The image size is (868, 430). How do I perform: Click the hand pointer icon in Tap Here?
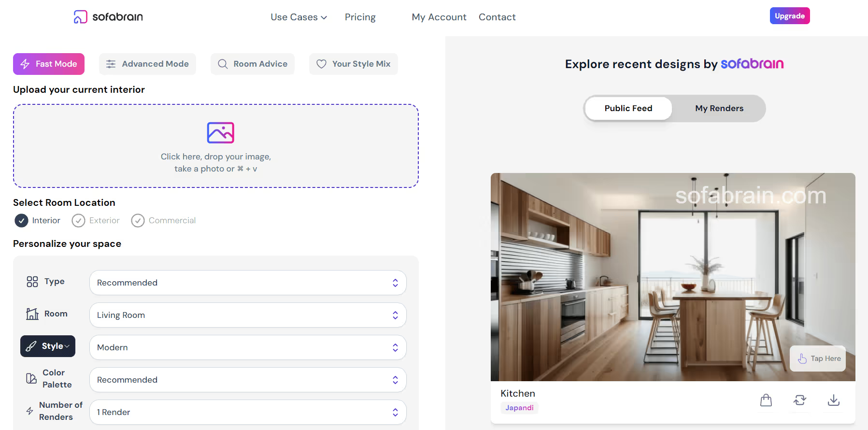click(802, 358)
